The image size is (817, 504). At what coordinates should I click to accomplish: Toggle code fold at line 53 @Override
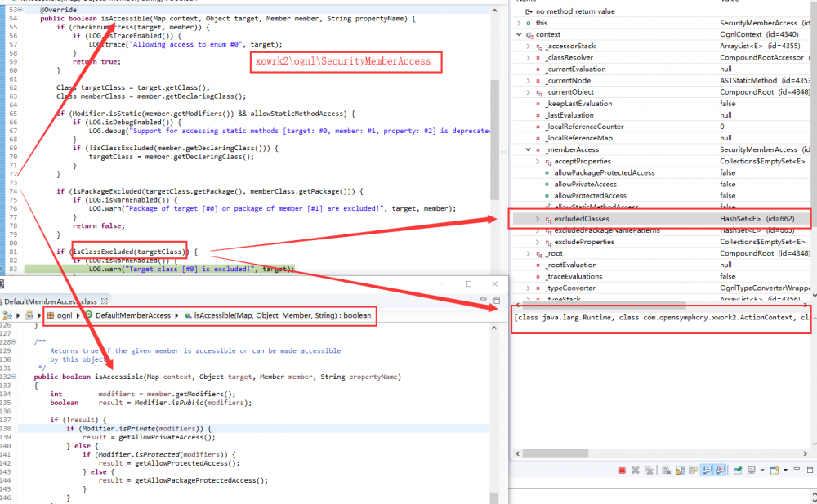20,10
